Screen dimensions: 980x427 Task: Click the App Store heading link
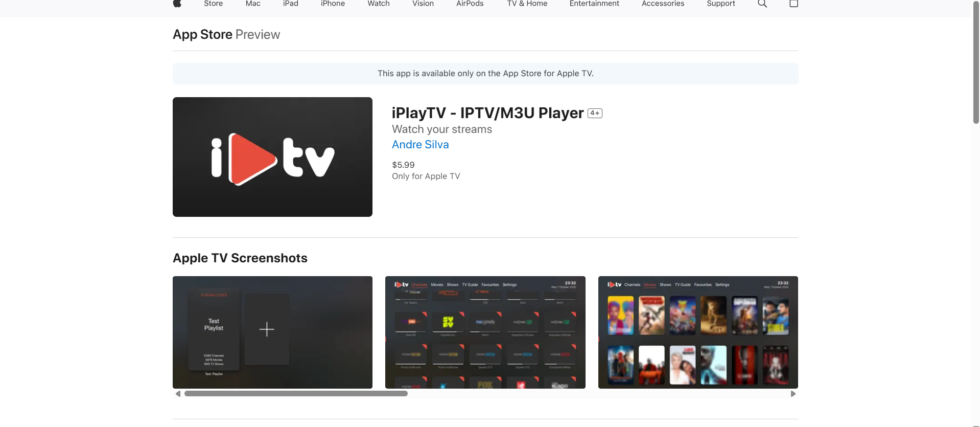pos(202,34)
